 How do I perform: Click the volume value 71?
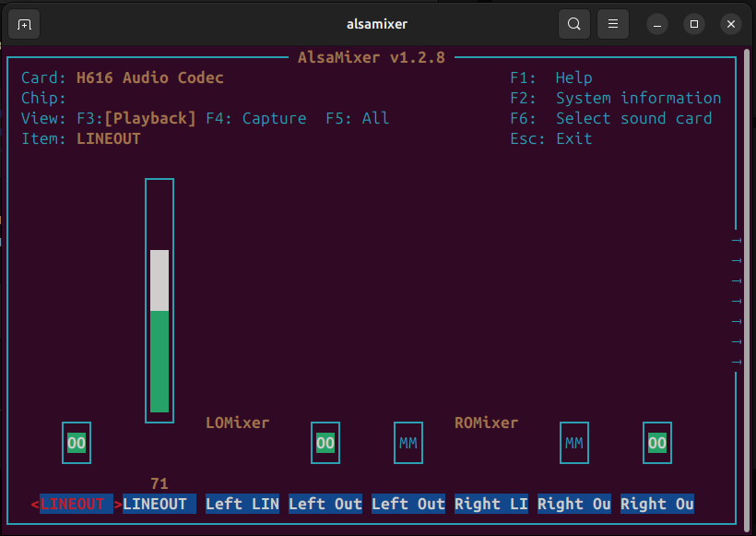(x=159, y=483)
